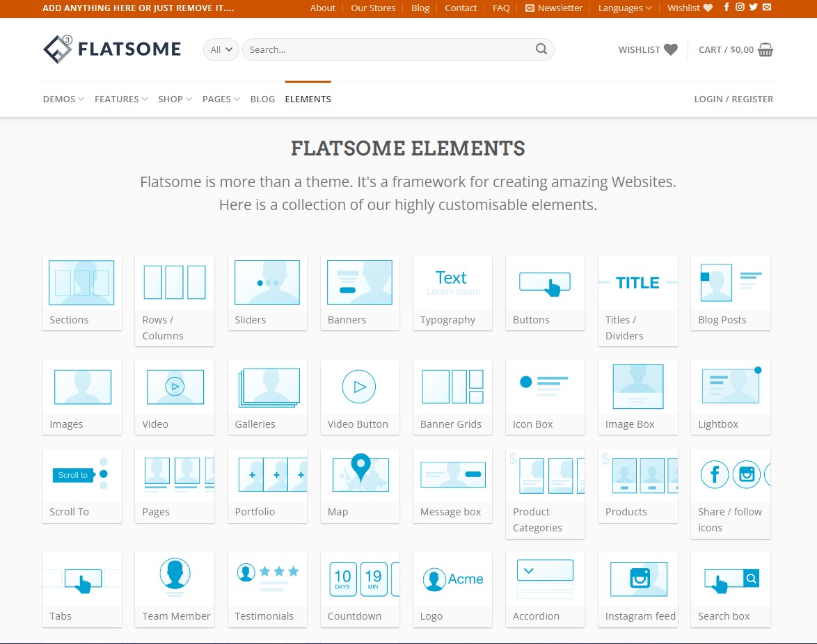Open the Buttons element card
The height and width of the screenshot is (644, 817).
click(x=545, y=293)
